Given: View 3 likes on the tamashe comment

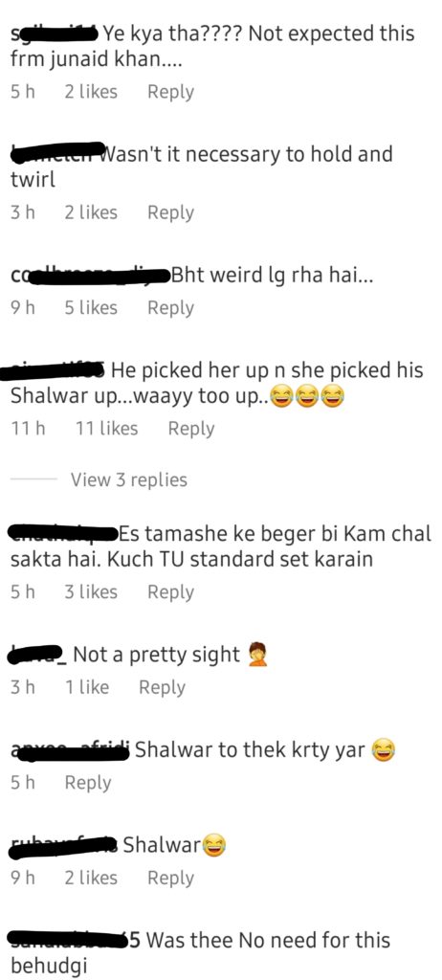Looking at the screenshot, I should point(91,592).
